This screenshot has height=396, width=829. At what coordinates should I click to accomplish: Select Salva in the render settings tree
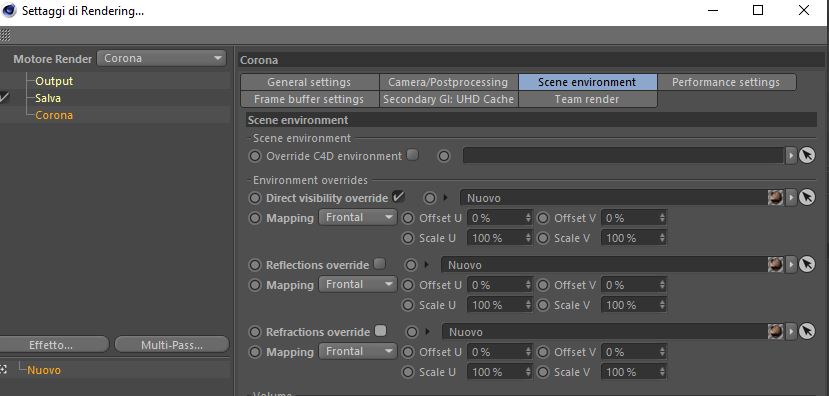[x=48, y=98]
